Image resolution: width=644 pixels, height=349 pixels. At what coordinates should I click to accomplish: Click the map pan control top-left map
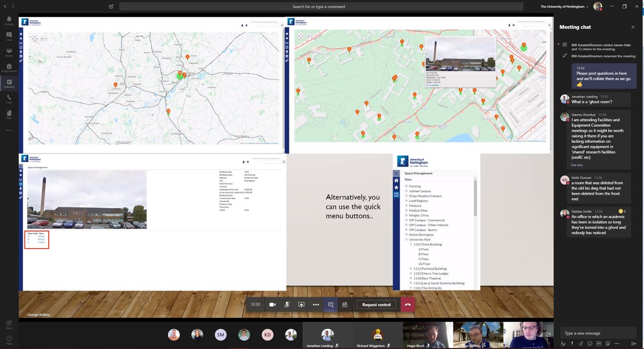(35, 39)
